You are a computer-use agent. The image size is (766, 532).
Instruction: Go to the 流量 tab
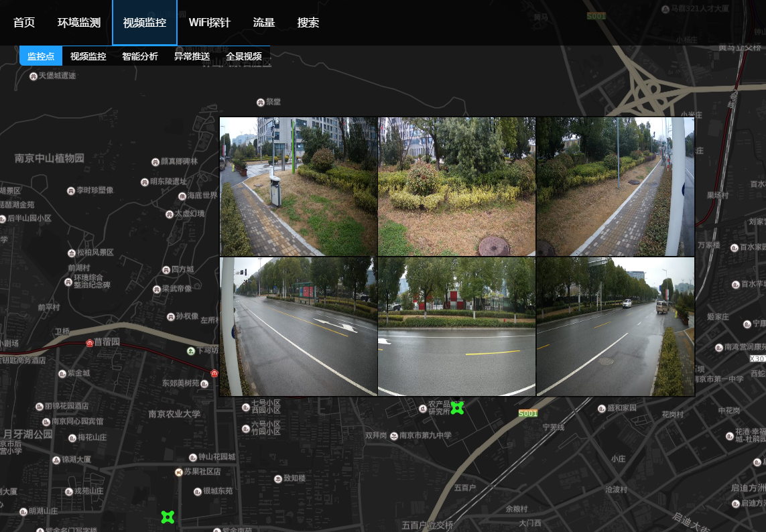264,23
